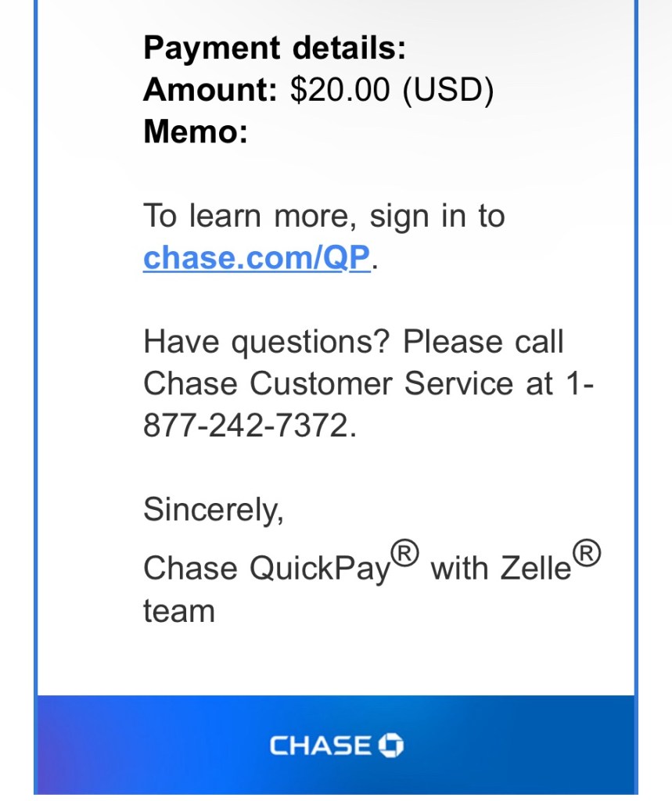Click the 'Chase QuickPay' signature text
Screen dimensions: 672x801
pos(266,568)
